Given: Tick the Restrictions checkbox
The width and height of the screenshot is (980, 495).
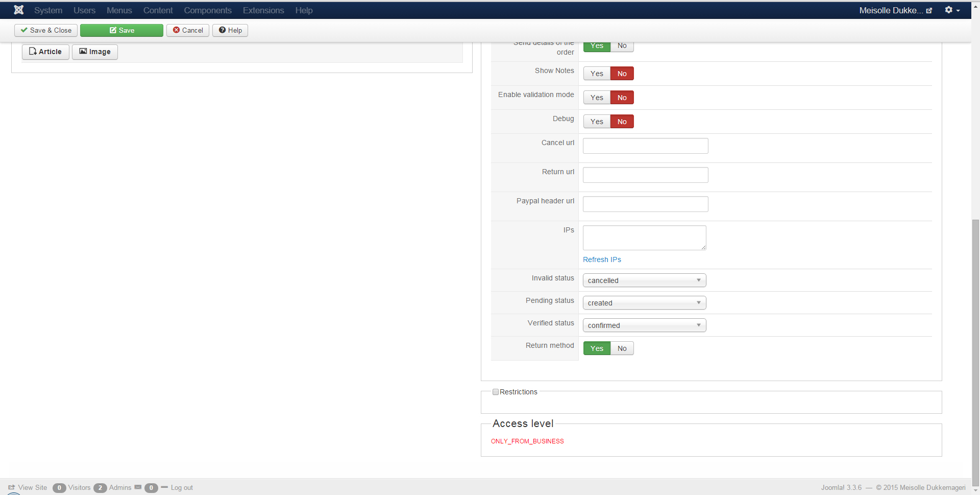Looking at the screenshot, I should point(496,392).
